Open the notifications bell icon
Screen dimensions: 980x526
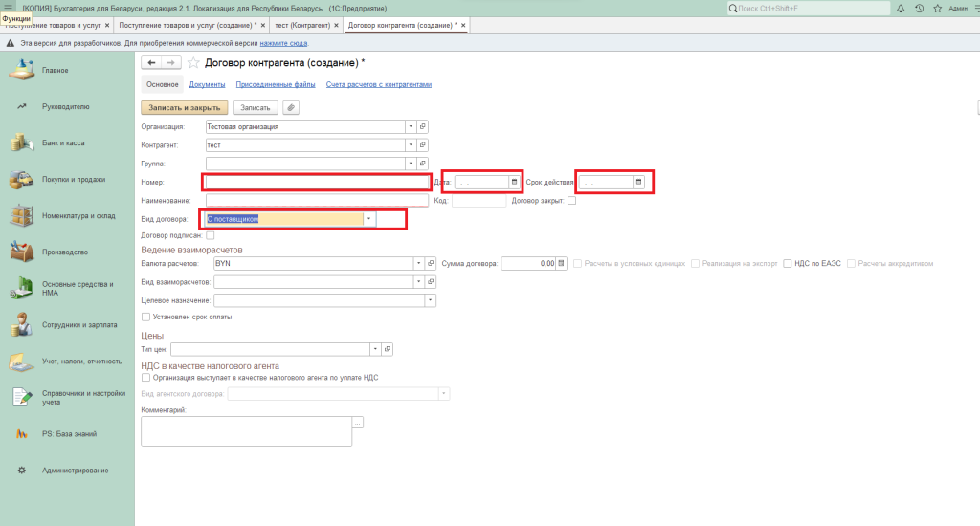coord(902,8)
